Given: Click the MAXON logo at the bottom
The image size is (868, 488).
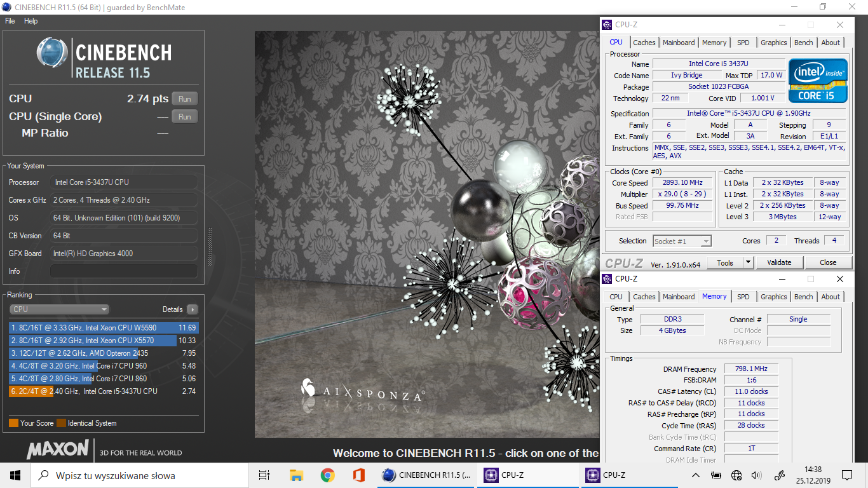Looking at the screenshot, I should click(x=58, y=449).
